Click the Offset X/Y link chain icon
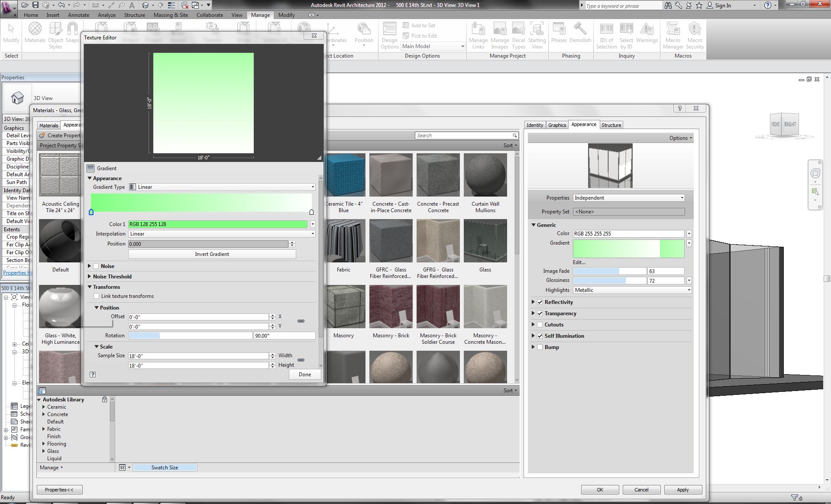This screenshot has height=504, width=831. click(301, 321)
